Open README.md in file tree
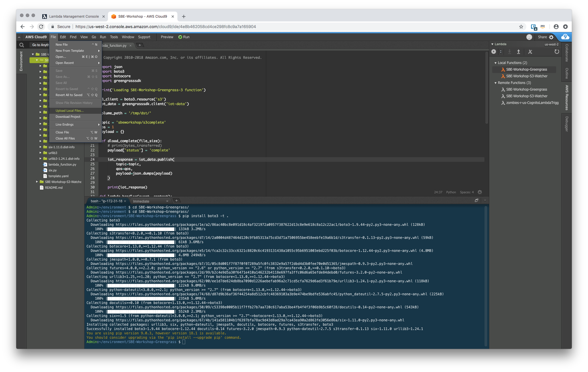This screenshot has width=588, height=372. point(54,188)
